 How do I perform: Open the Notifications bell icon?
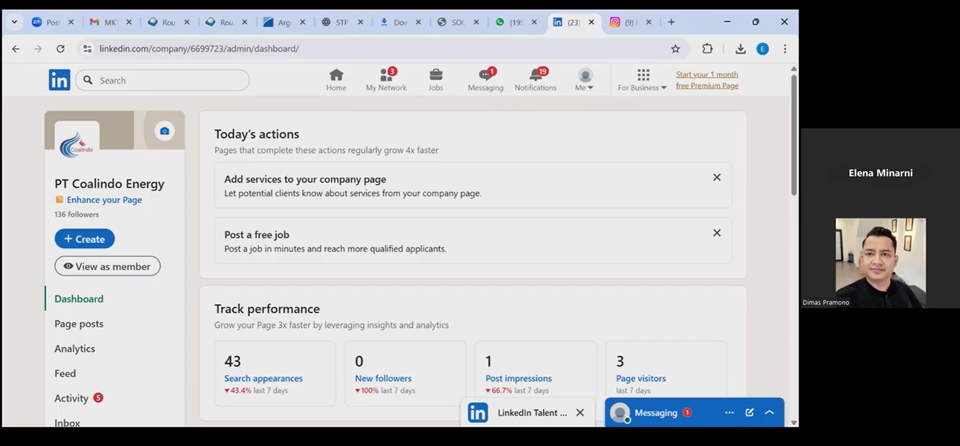coord(535,80)
